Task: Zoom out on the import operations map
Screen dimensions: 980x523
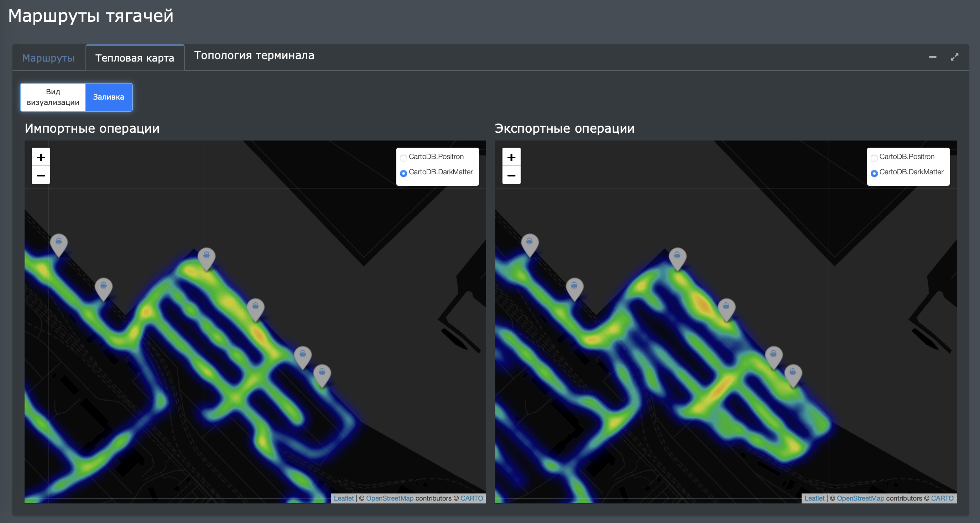Action: pos(41,175)
